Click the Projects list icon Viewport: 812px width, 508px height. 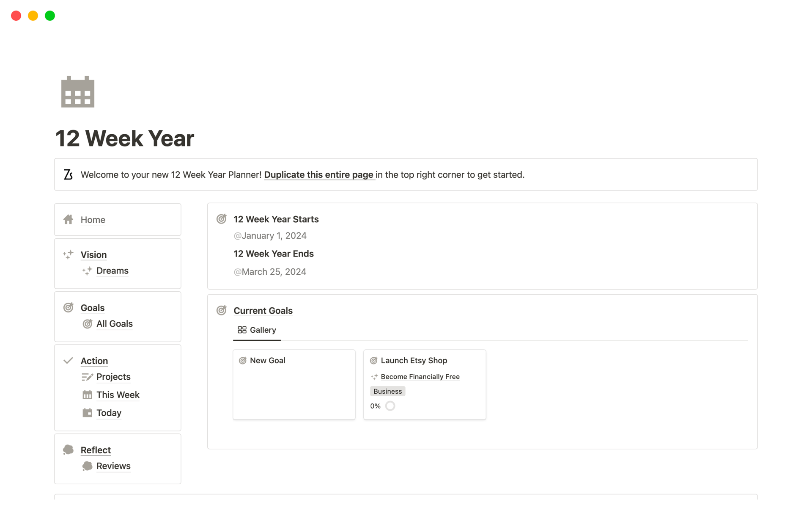[x=88, y=376]
